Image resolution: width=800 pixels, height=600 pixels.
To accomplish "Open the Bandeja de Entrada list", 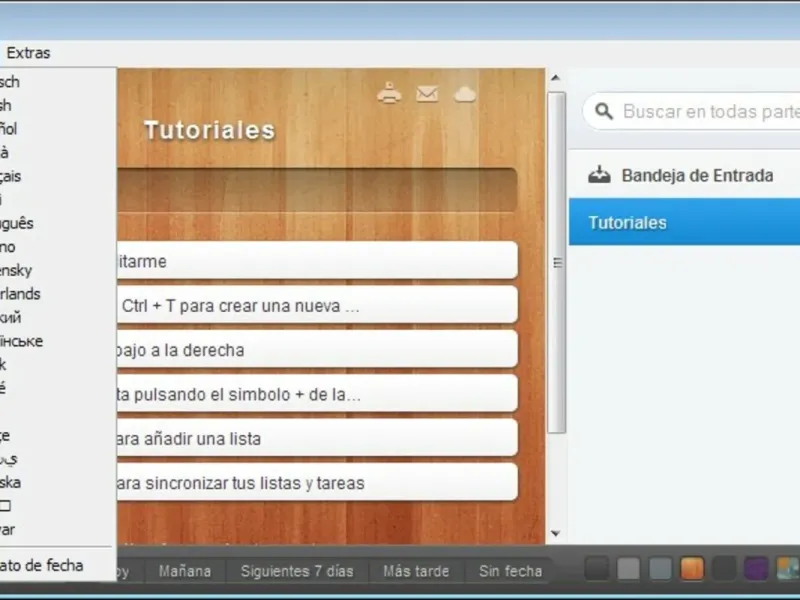I will click(685, 175).
